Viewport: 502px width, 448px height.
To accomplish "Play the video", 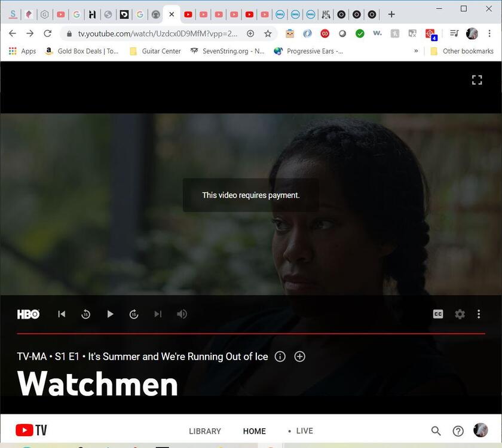I will 110,314.
